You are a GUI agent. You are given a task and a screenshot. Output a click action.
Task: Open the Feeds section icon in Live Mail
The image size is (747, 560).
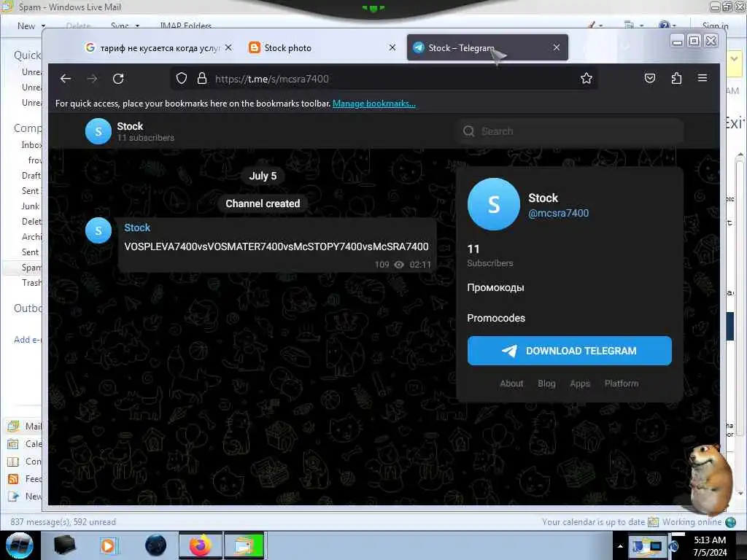point(13,479)
